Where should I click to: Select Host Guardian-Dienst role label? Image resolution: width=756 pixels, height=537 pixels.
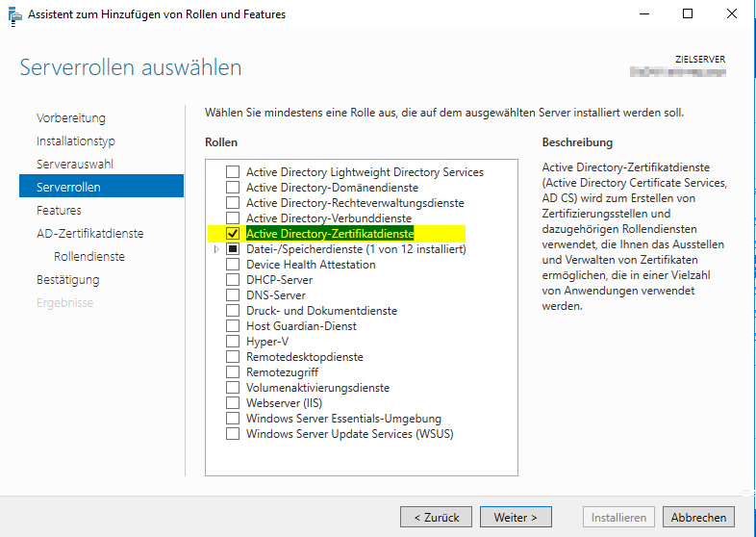click(x=301, y=326)
